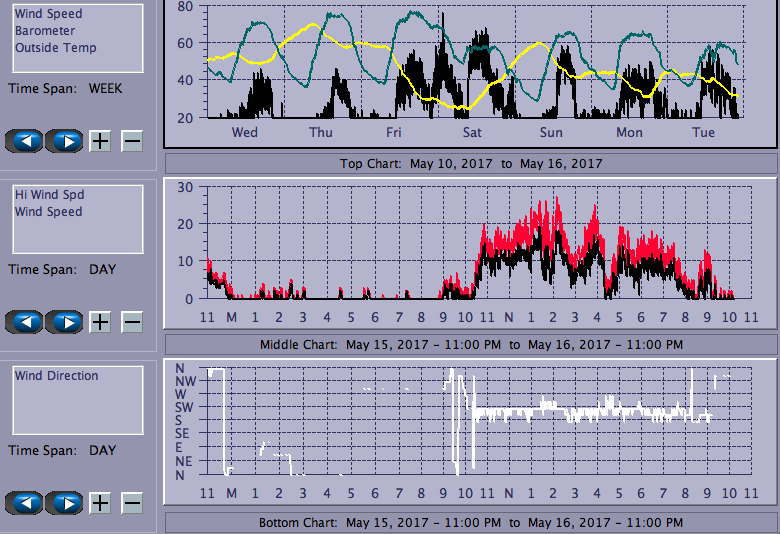Choose Wind Speed in the top chart list

(x=48, y=14)
